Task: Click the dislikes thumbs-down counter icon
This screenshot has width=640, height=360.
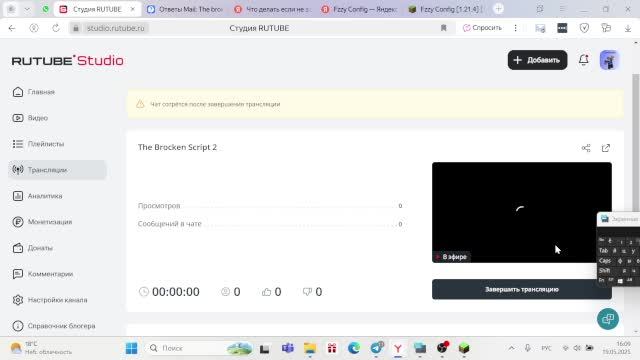Action: (307, 292)
